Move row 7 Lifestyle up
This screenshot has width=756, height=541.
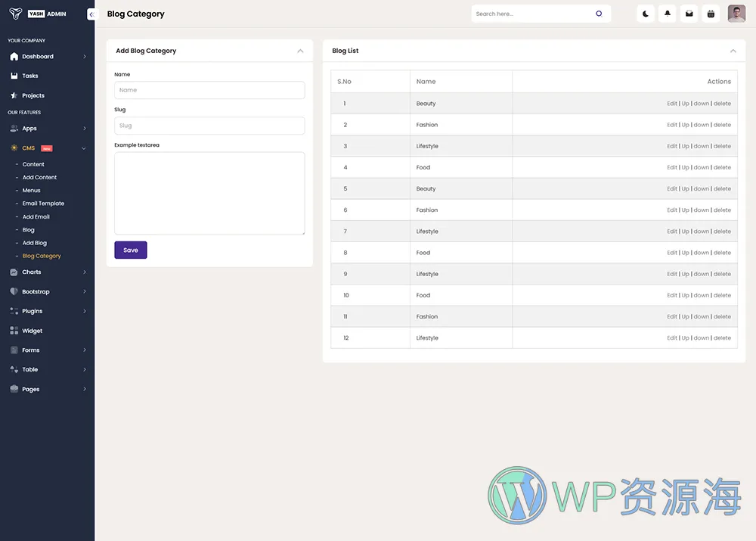click(x=685, y=232)
